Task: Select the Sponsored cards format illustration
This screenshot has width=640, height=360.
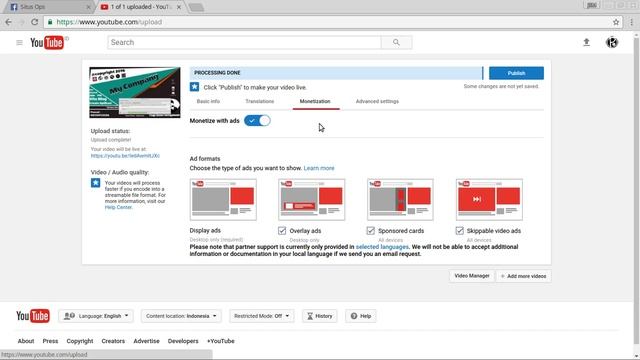Action: 400,200
